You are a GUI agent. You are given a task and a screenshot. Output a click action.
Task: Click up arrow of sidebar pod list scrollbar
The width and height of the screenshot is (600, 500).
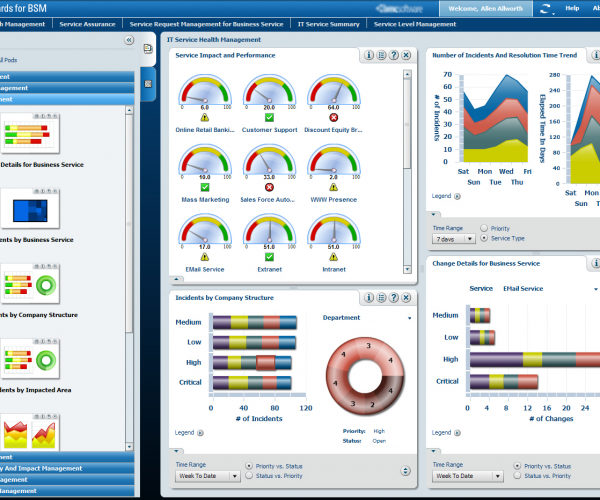pos(129,110)
